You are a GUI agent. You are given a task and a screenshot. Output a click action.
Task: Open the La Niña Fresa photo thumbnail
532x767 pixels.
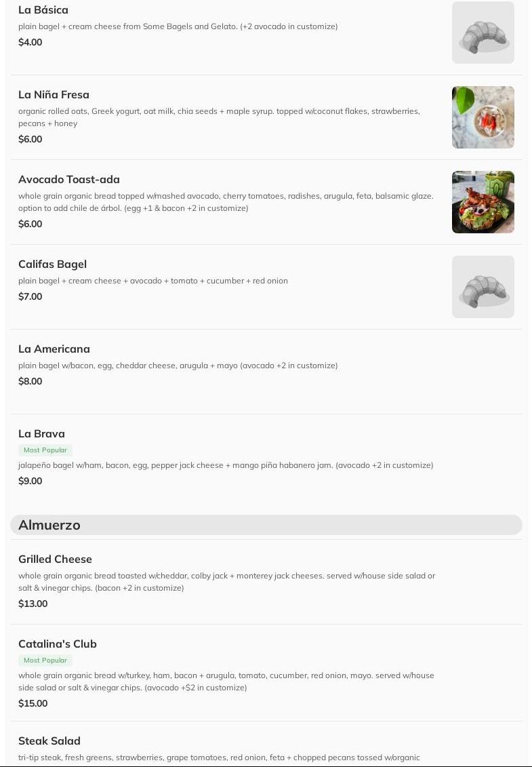pos(483,117)
